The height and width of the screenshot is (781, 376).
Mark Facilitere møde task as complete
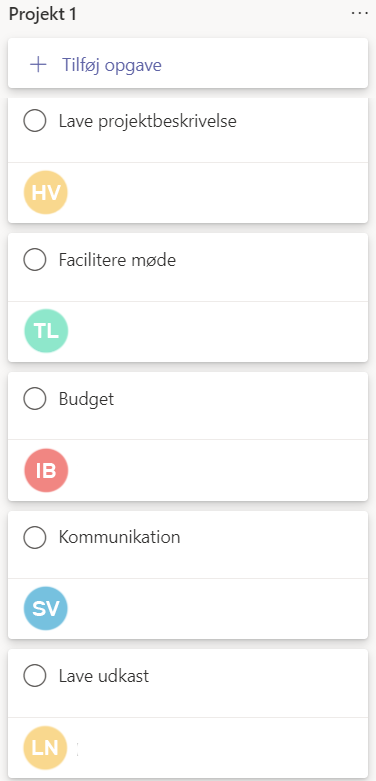tap(35, 260)
